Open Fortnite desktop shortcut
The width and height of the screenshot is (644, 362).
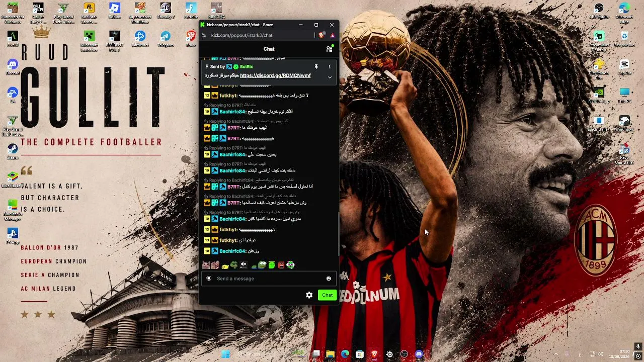[191, 11]
